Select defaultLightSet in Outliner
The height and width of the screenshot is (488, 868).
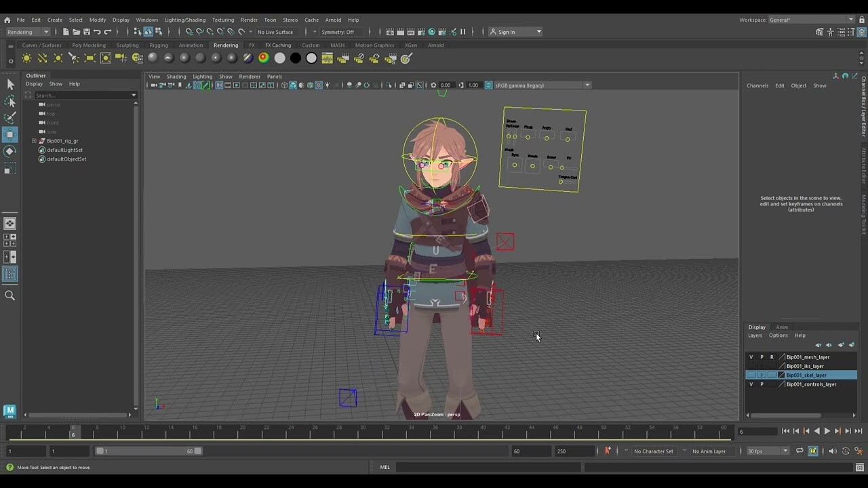pos(64,150)
